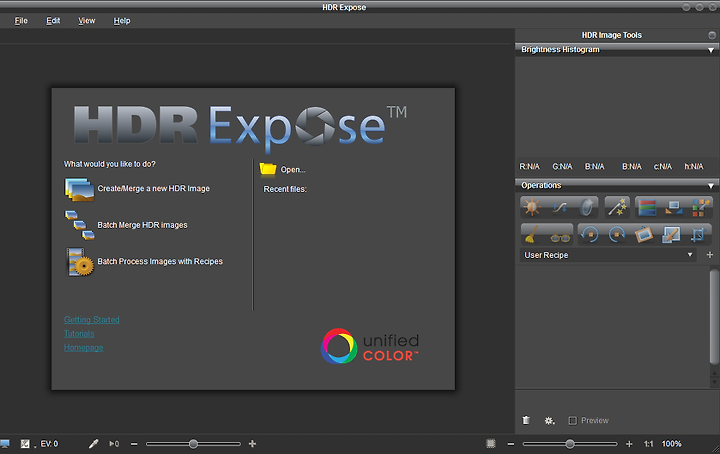720x454 pixels.
Task: Select the eyedropper in bottom bar
Action: point(94,443)
